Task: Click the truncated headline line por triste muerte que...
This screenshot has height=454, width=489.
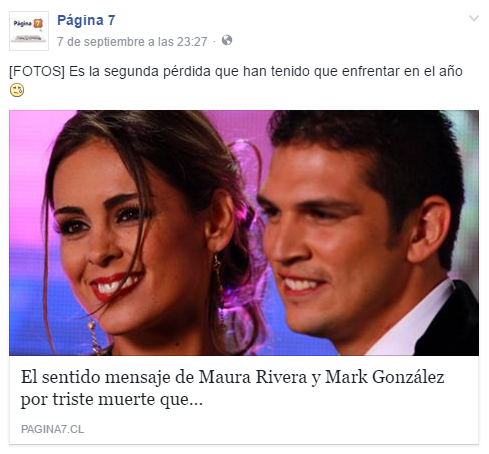Action: [x=112, y=399]
